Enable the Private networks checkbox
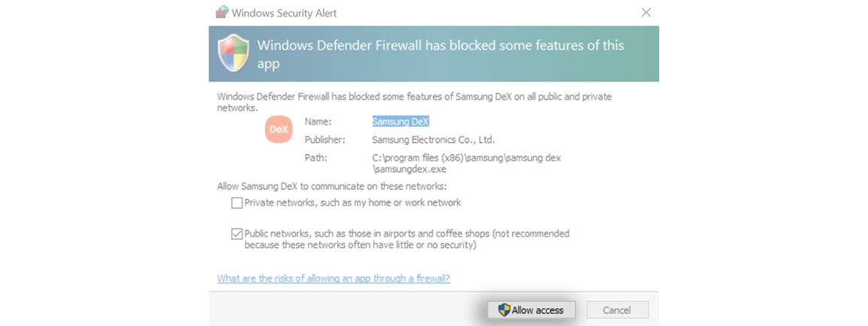The width and height of the screenshot is (868, 326). tap(237, 203)
